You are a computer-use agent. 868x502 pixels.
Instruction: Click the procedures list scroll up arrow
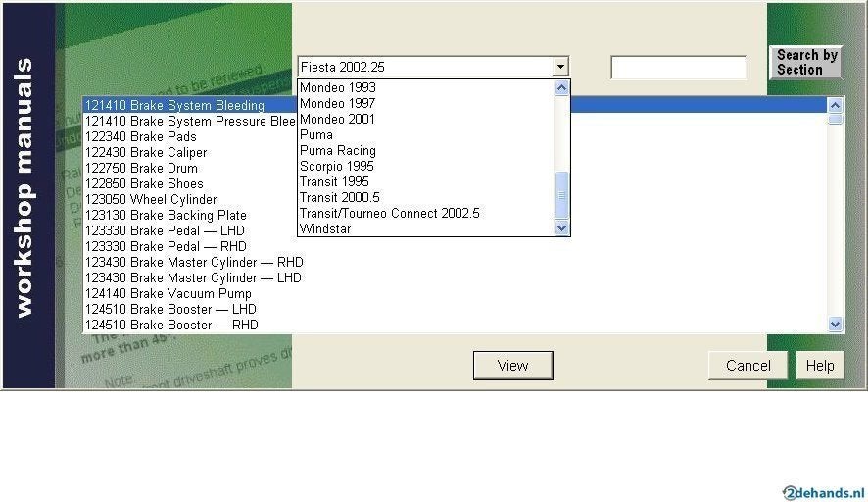point(835,105)
